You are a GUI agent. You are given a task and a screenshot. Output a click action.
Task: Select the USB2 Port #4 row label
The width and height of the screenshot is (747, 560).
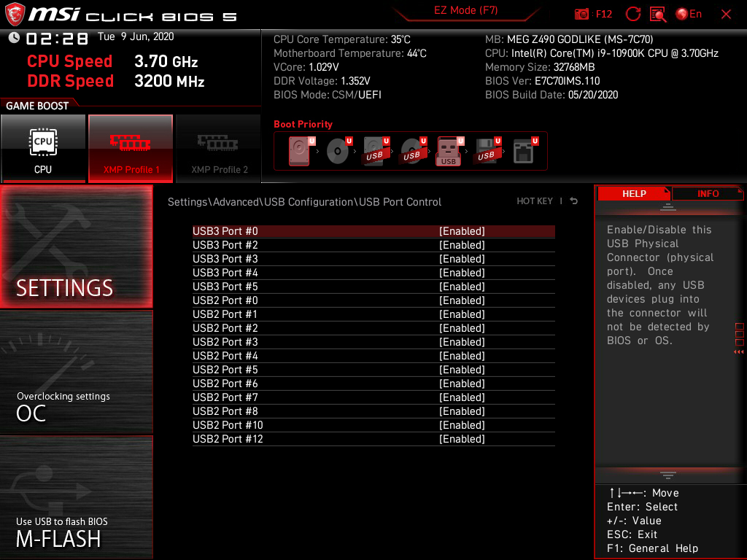[225, 356]
